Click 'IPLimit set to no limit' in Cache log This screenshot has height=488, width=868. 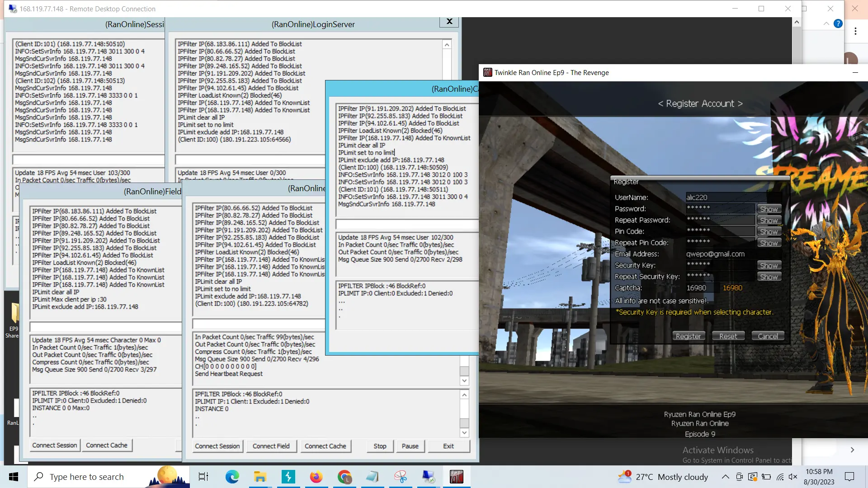pyautogui.click(x=366, y=152)
